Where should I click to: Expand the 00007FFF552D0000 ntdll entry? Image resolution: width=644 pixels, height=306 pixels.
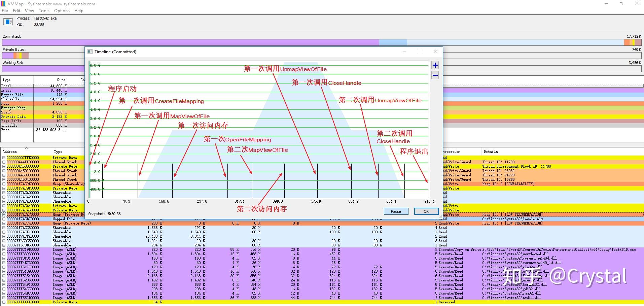(x=4, y=298)
